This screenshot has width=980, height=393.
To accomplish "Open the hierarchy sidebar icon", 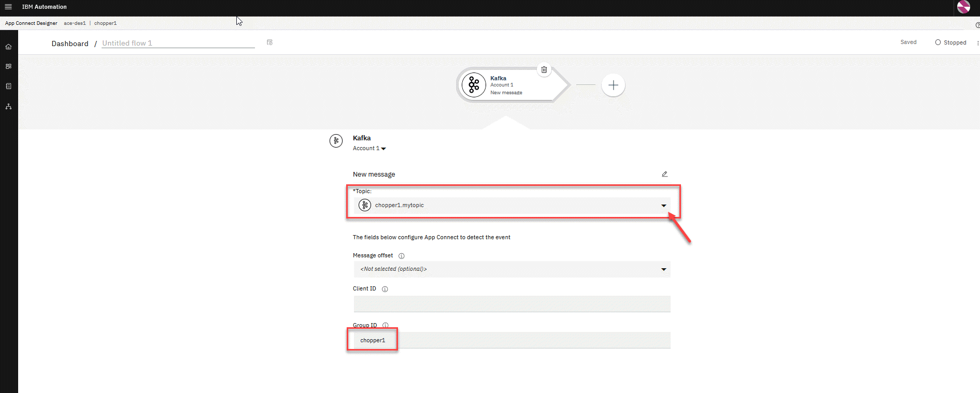I will (8, 107).
